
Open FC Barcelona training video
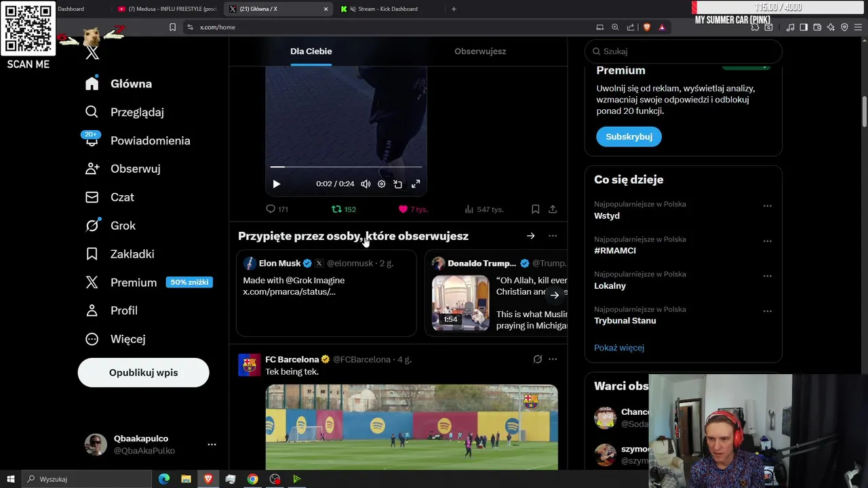[x=412, y=427]
